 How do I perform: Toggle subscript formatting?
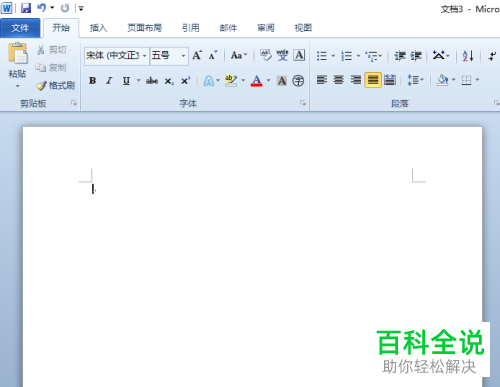[169, 81]
